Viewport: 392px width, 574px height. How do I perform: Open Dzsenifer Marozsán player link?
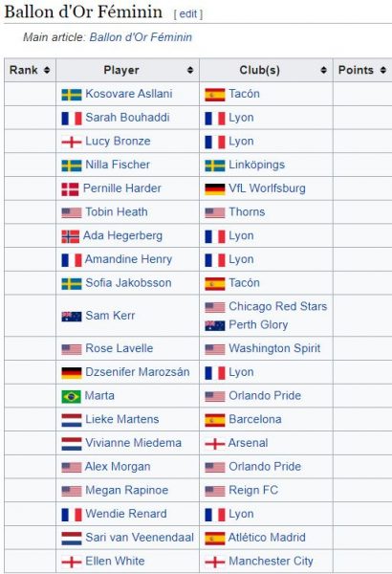pos(138,372)
